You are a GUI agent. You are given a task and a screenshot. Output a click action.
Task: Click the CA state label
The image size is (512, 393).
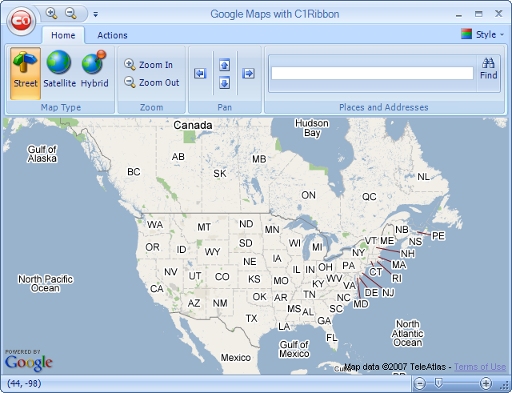pyautogui.click(x=157, y=288)
